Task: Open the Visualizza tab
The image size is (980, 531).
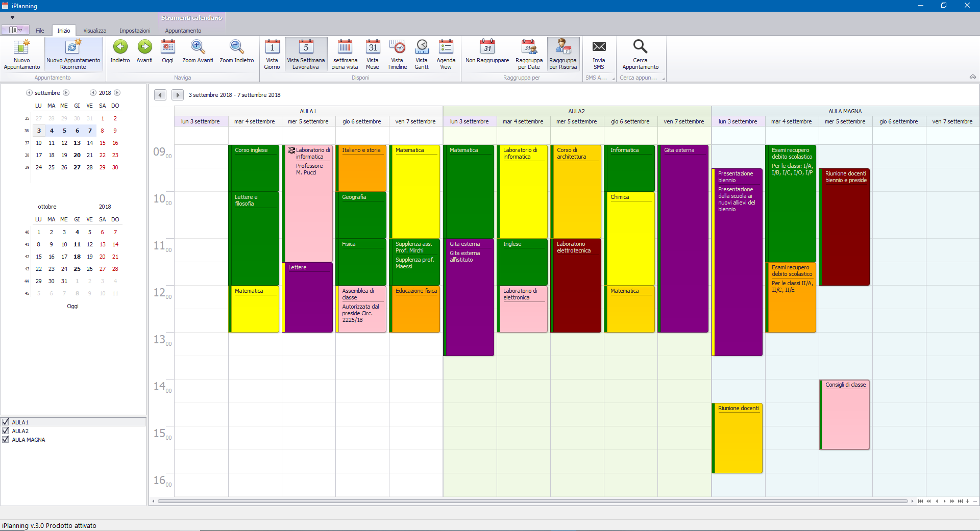Action: 95,31
